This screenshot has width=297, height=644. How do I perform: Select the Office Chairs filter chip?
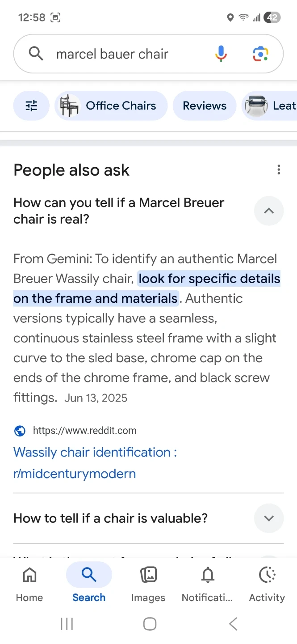(111, 106)
